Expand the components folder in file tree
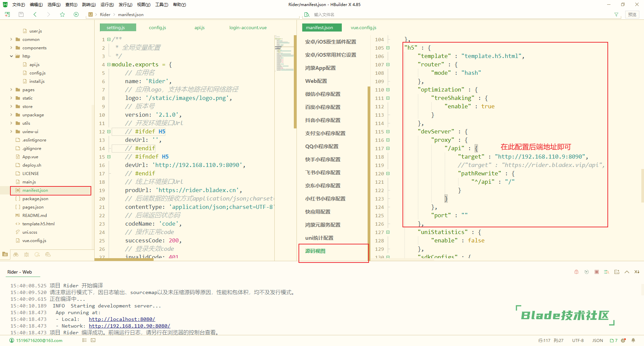The image size is (644, 346). 11,48
